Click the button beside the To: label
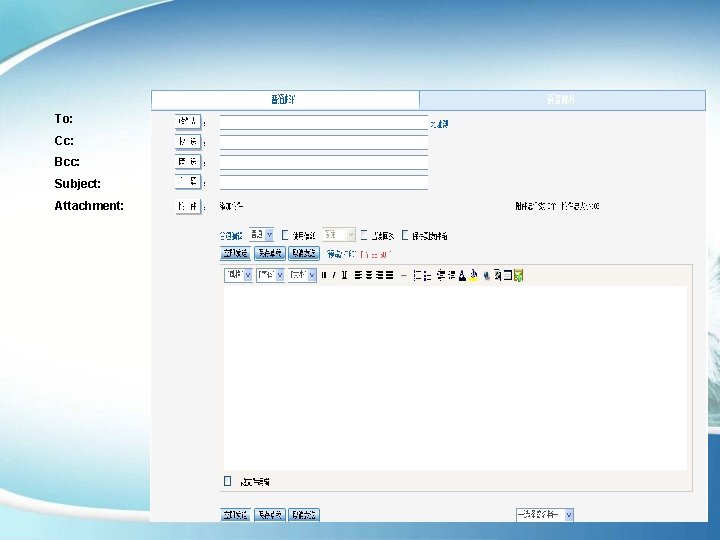720x540 pixels. (x=188, y=122)
